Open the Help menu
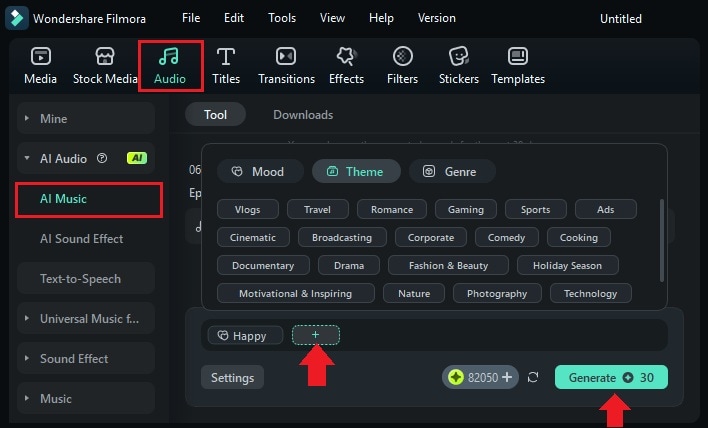Viewport: 708px width, 428px height. pos(381,18)
